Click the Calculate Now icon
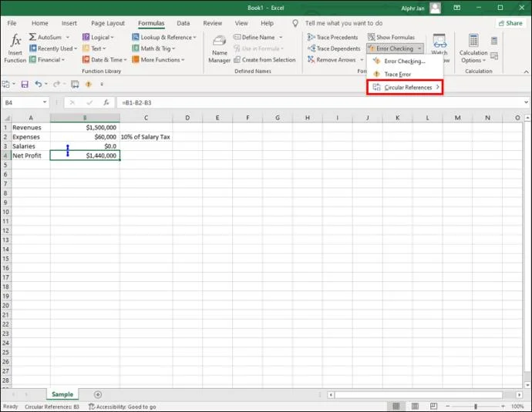This screenshot has height=412, width=532. (x=494, y=41)
